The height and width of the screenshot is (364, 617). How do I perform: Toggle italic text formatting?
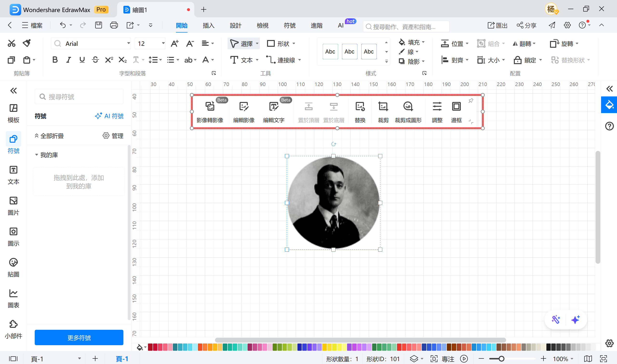(68, 60)
